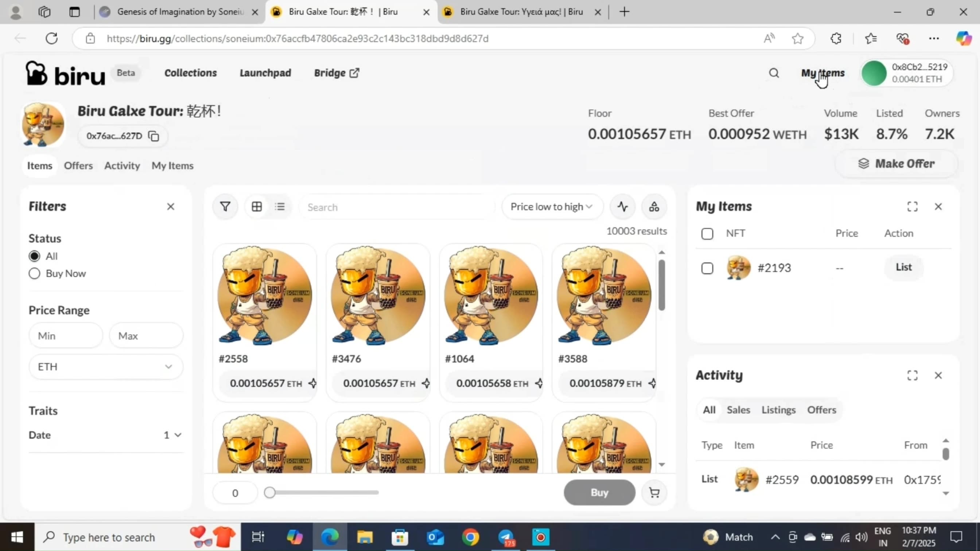980x551 pixels.
Task: Switch to list view layout
Action: click(280, 207)
